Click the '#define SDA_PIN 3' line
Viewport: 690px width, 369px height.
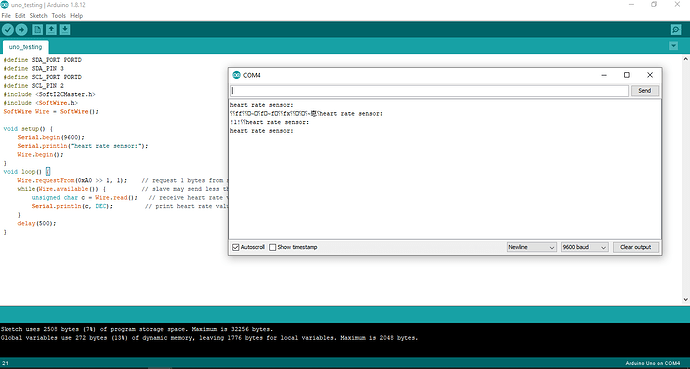[x=33, y=69]
